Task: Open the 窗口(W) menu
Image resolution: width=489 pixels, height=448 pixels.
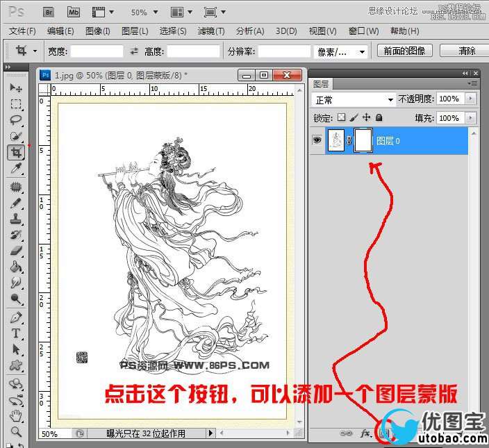Action: [x=364, y=31]
